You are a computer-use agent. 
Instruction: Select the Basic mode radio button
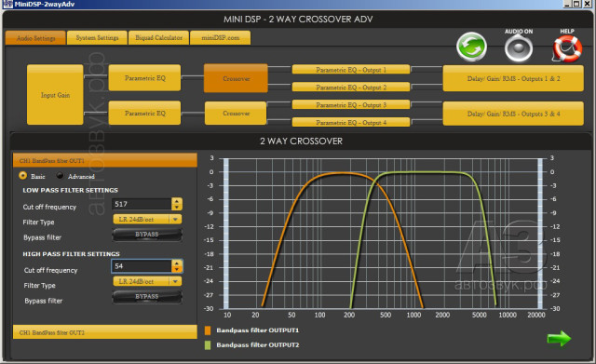(x=22, y=176)
